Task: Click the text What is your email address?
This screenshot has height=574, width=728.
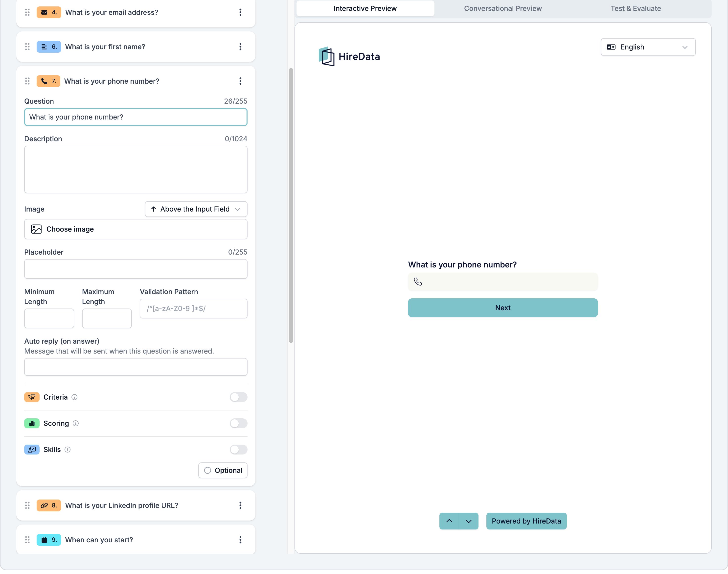Action: tap(112, 12)
